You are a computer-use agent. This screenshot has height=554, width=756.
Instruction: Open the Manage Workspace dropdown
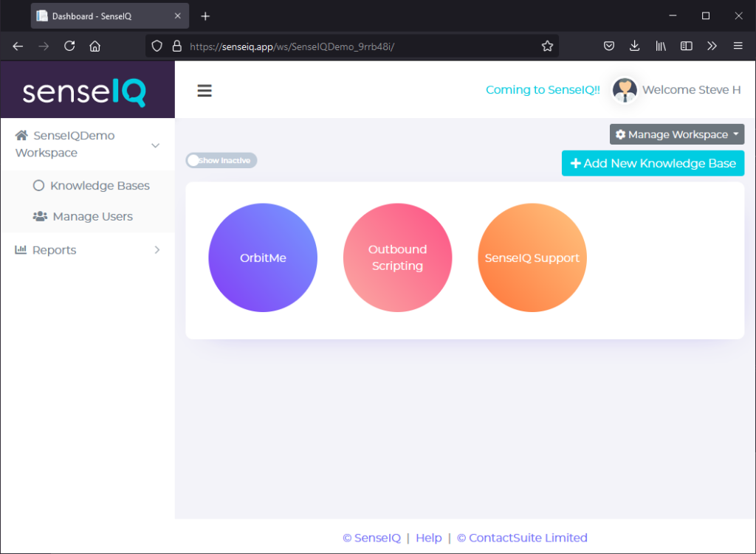click(x=676, y=134)
